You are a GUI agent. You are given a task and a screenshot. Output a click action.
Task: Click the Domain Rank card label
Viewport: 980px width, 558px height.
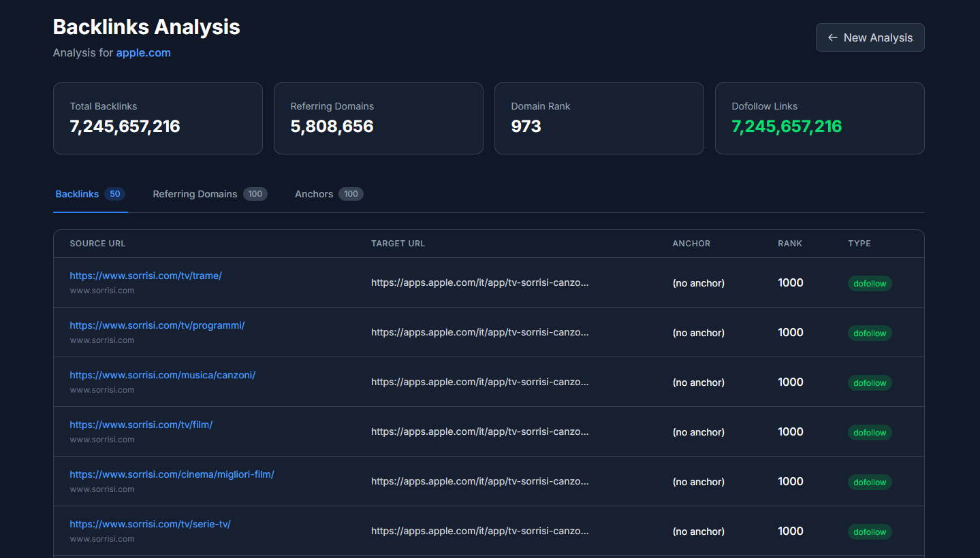(541, 106)
